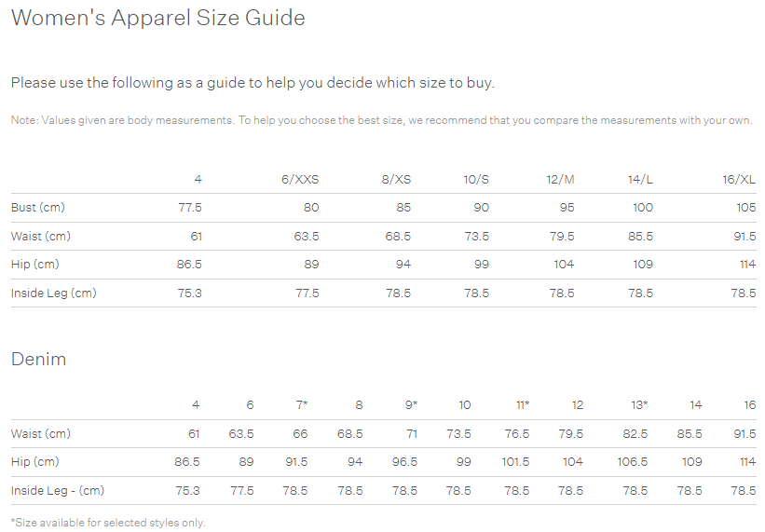Image resolution: width=765 pixels, height=532 pixels.
Task: Click the Women's Apparel Size Guide heading
Action: tap(158, 18)
